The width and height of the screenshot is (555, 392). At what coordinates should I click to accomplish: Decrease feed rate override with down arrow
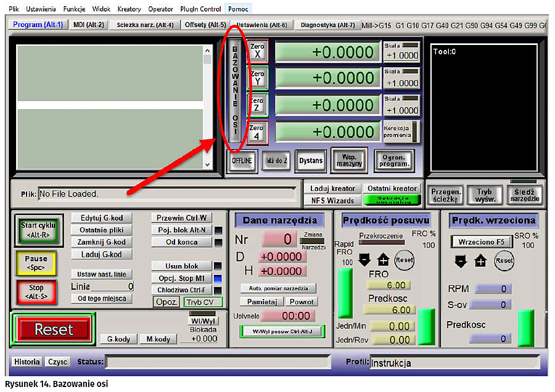pos(364,259)
